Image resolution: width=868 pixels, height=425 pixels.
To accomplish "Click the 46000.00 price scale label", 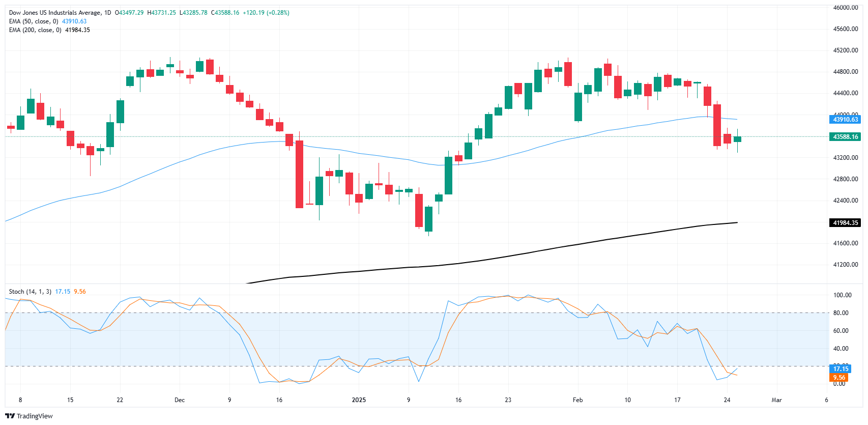I will [845, 8].
